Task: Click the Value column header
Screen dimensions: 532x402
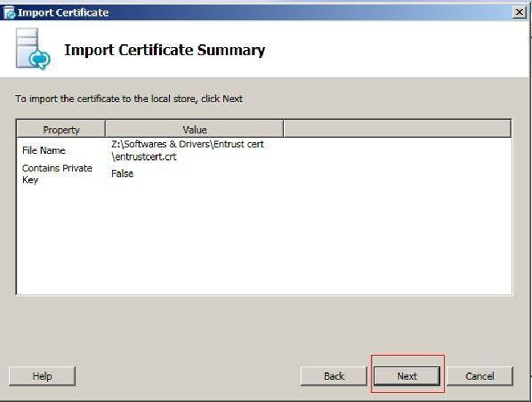Action: click(x=194, y=129)
